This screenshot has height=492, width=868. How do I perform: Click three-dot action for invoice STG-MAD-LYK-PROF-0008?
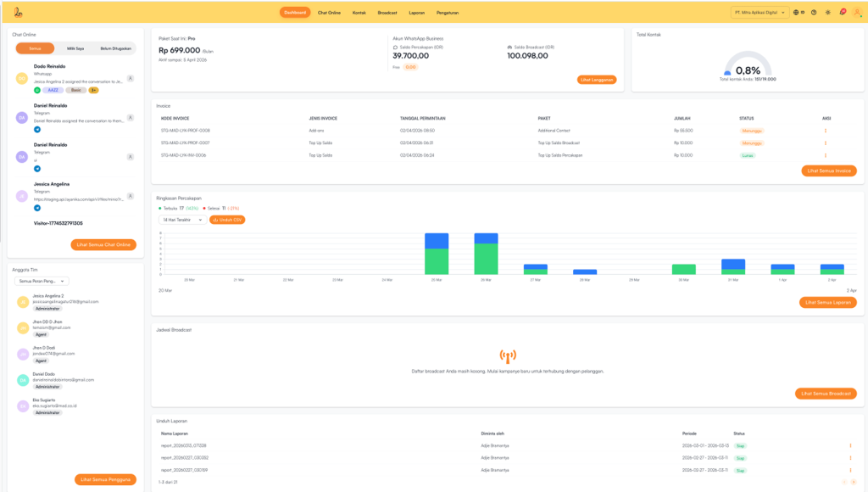(826, 131)
